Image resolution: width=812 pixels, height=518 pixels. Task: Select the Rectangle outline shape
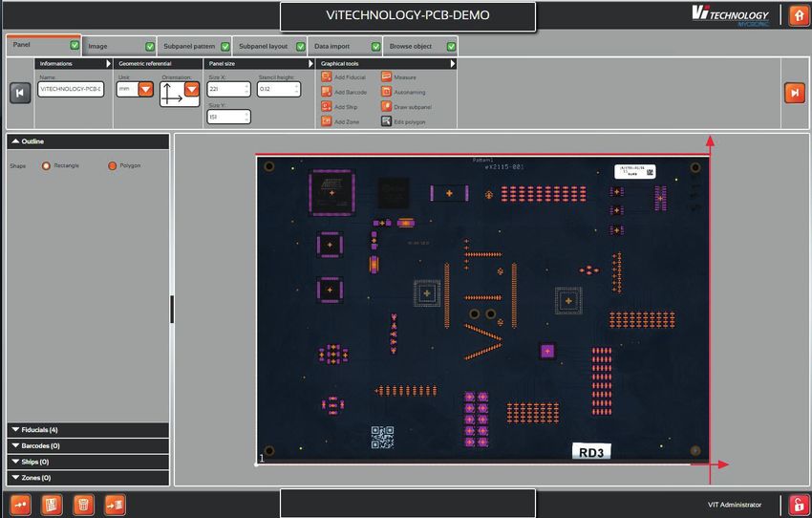[x=46, y=165]
